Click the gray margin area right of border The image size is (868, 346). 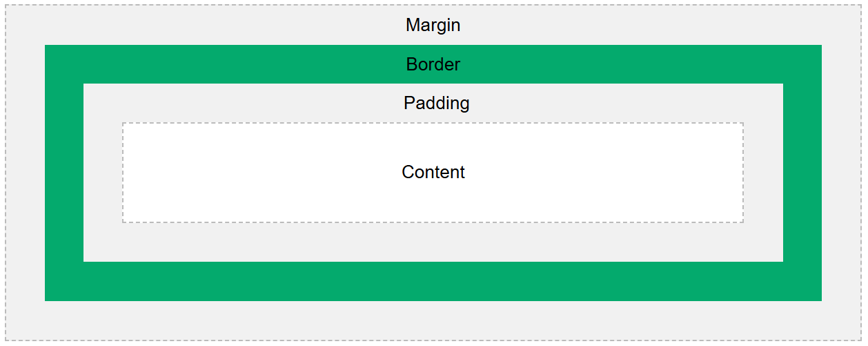[x=841, y=173]
